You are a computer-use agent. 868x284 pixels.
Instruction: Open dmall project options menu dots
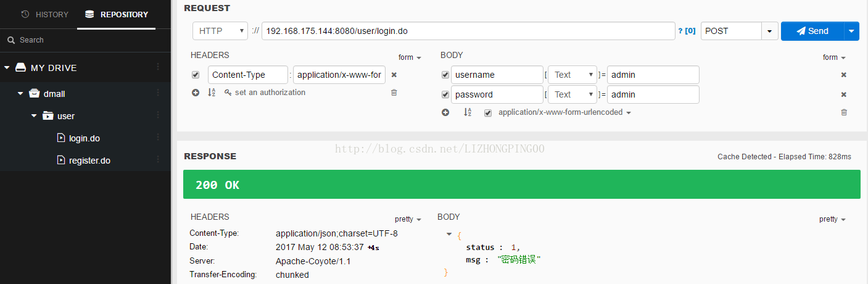coord(158,93)
